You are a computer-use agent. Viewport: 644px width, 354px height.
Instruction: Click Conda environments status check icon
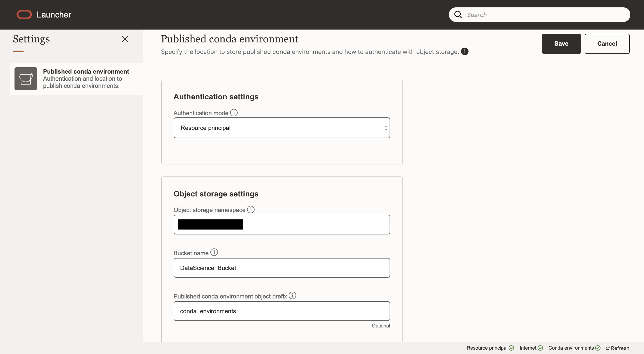click(598, 348)
